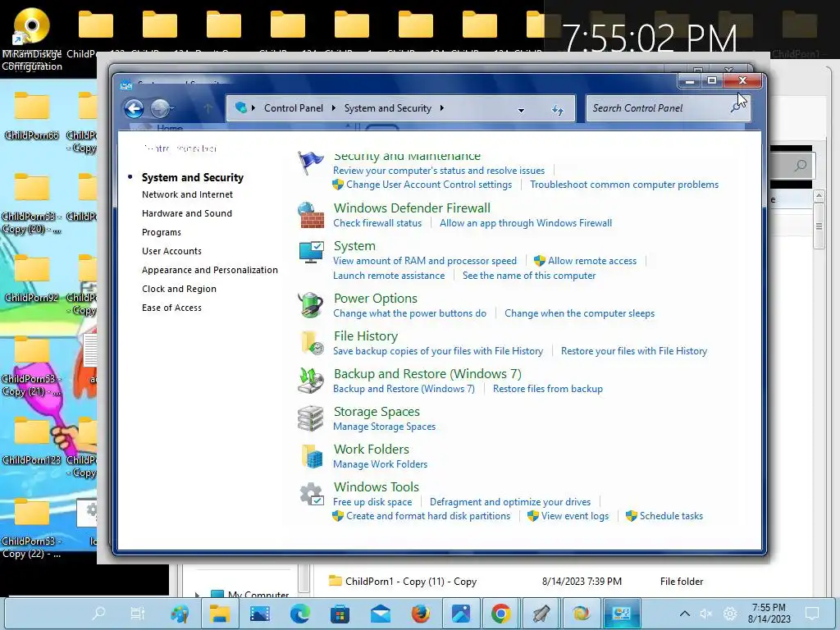Click Manage Work Folders link
Viewport: 840px width, 630px height.
click(380, 464)
